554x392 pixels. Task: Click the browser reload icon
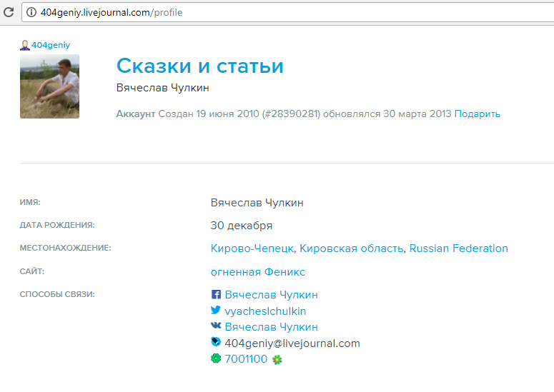(x=9, y=12)
